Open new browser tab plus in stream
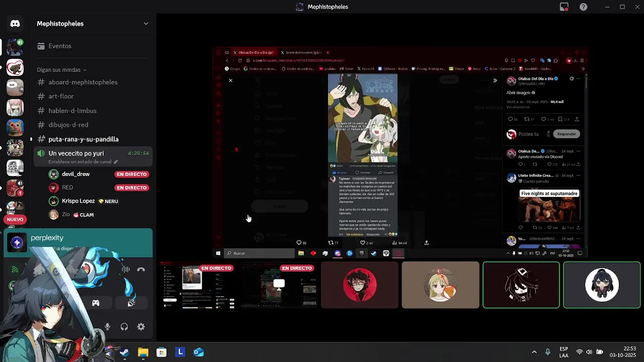The width and height of the screenshot is (644, 362). coord(328,52)
